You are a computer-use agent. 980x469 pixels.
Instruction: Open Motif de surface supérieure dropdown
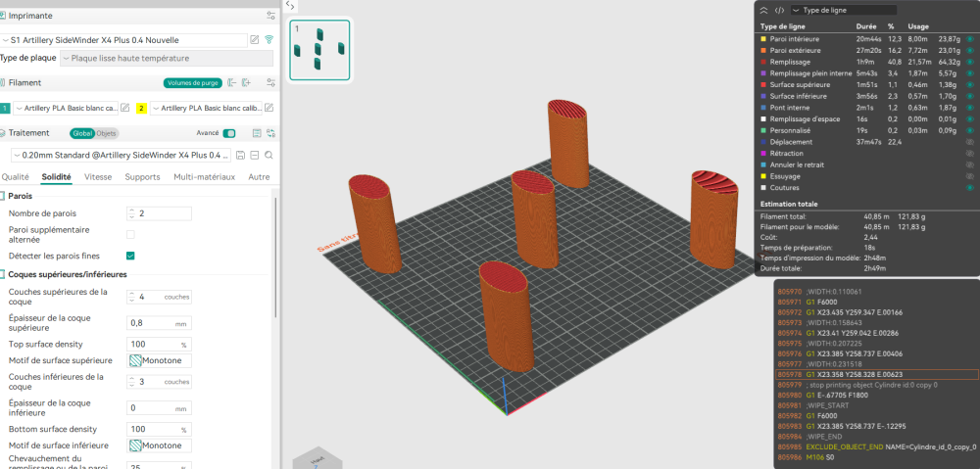[x=160, y=360]
